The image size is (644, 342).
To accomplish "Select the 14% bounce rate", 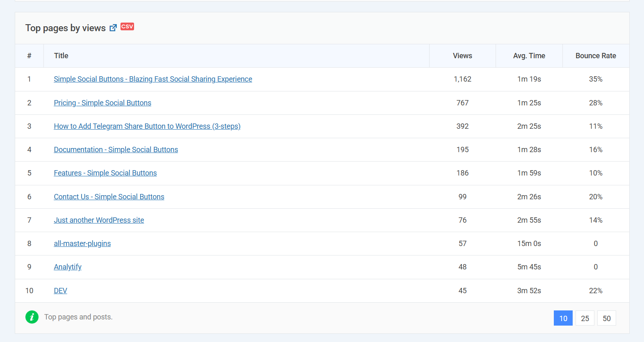I will pyautogui.click(x=596, y=220).
